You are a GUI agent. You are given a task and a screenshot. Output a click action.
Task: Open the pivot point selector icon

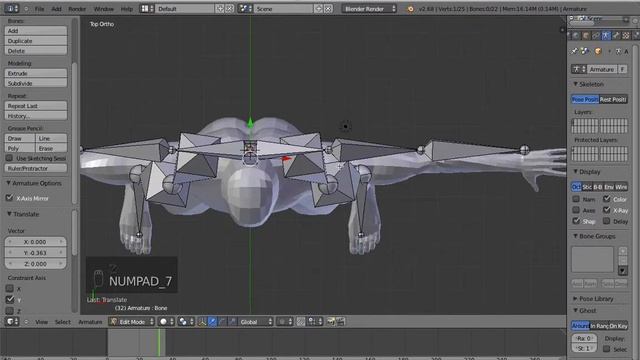click(x=186, y=322)
